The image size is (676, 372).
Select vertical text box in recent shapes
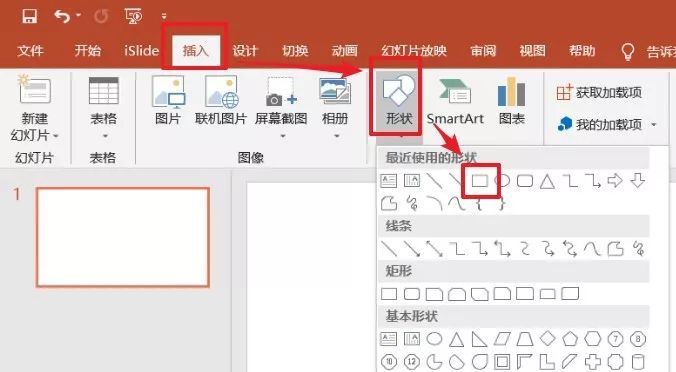click(412, 181)
